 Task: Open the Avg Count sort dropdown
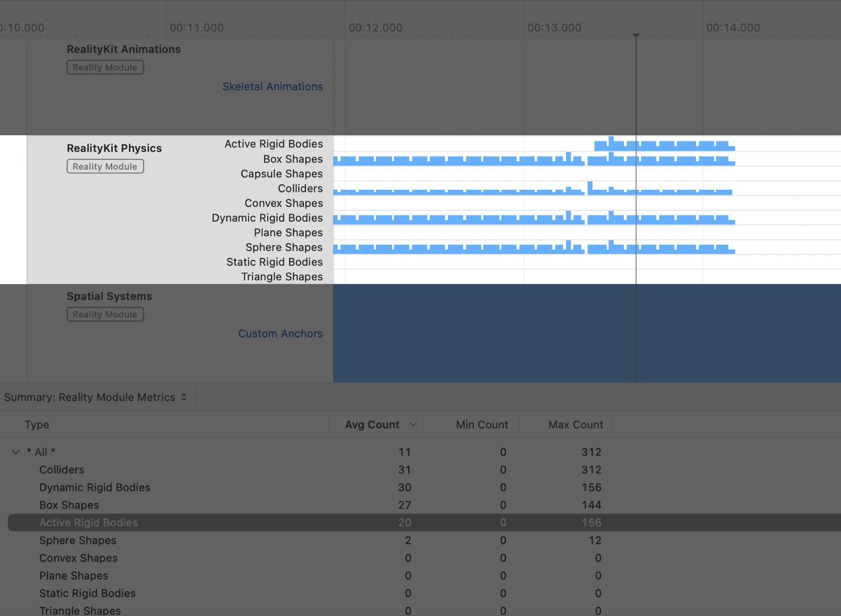pos(414,424)
